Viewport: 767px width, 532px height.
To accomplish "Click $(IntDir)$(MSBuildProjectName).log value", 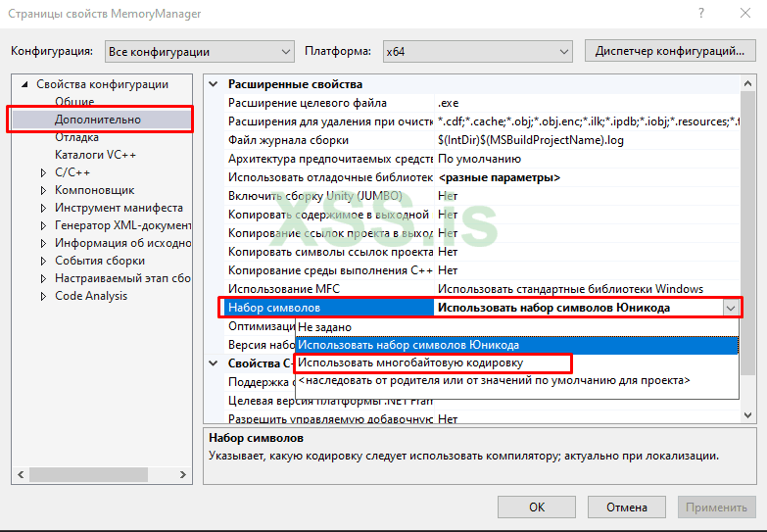I will point(587,140).
